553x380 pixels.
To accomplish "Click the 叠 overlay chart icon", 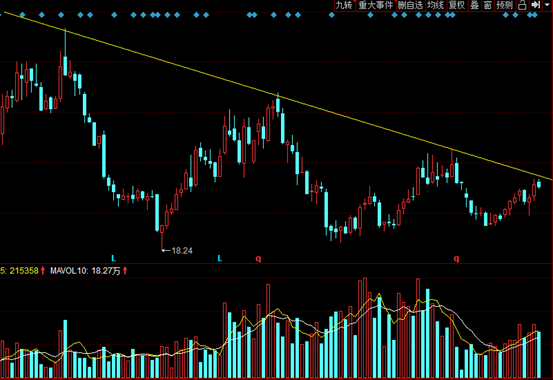I will point(475,5).
